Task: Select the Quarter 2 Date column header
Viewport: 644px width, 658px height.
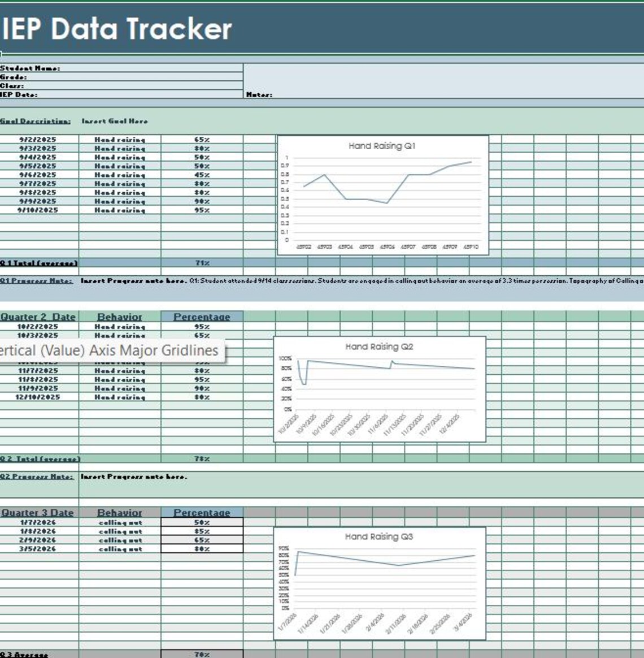Action: coord(40,317)
